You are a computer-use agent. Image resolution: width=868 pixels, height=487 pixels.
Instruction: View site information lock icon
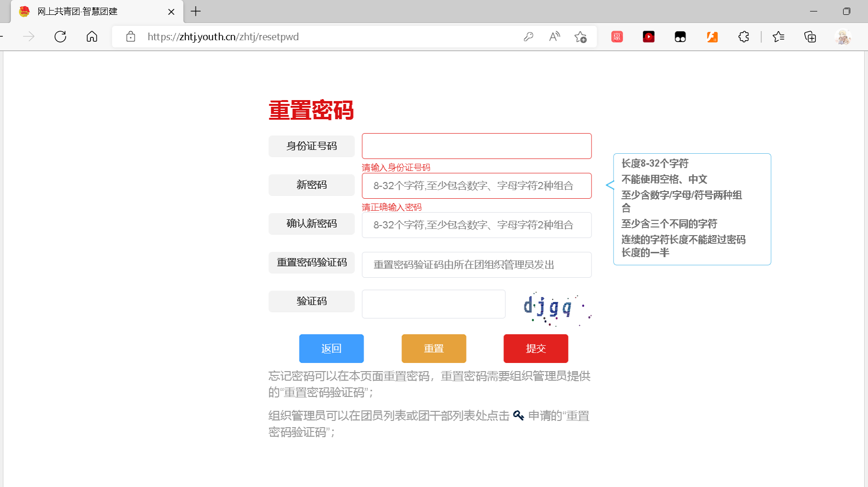(x=131, y=37)
